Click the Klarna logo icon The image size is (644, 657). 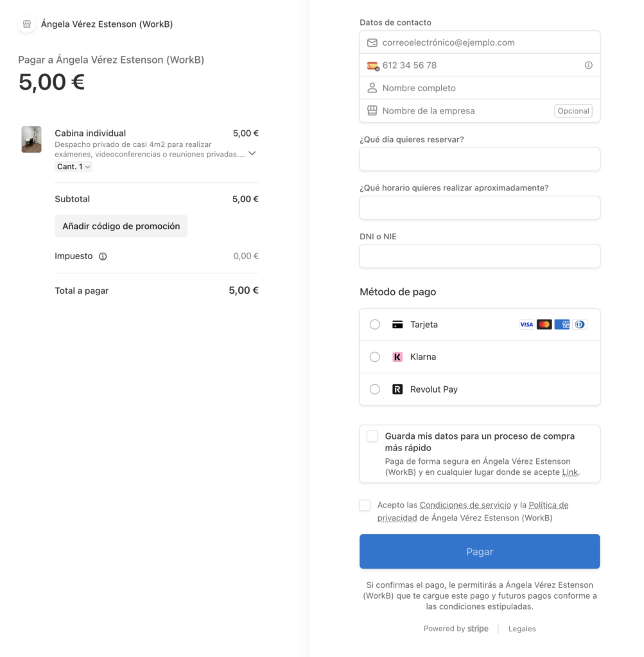tap(397, 357)
